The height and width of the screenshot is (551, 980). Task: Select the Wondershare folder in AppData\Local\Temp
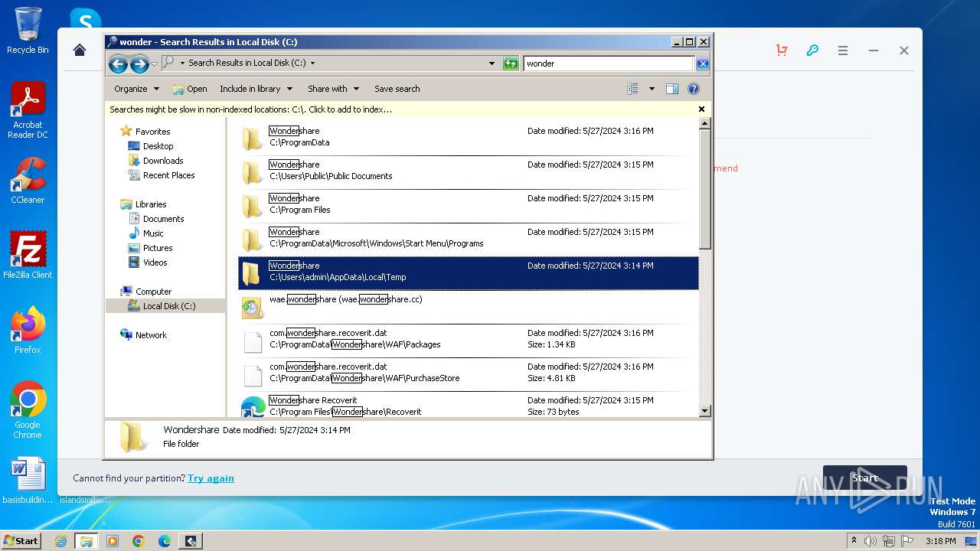(x=468, y=272)
